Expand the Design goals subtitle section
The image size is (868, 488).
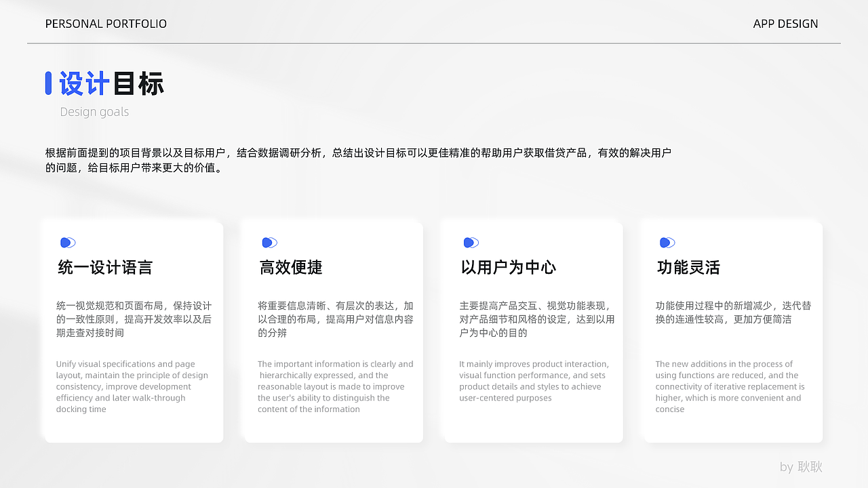point(94,111)
